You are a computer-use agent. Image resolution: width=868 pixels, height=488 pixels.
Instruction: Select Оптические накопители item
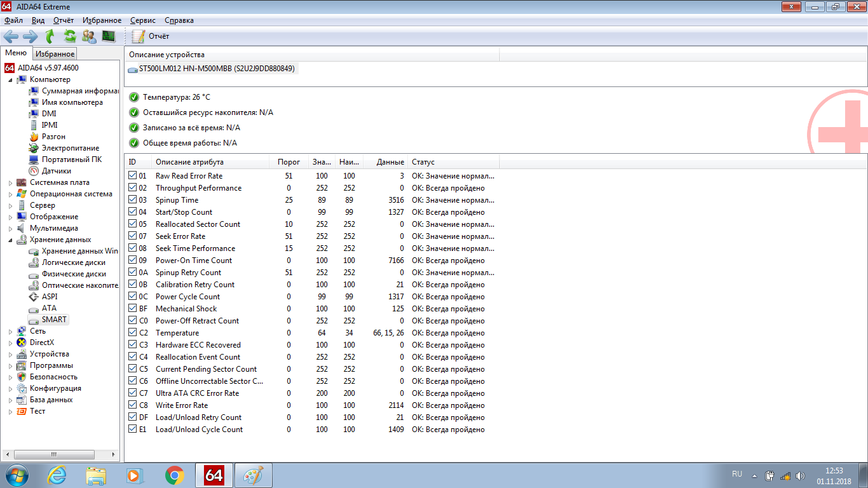tap(80, 285)
